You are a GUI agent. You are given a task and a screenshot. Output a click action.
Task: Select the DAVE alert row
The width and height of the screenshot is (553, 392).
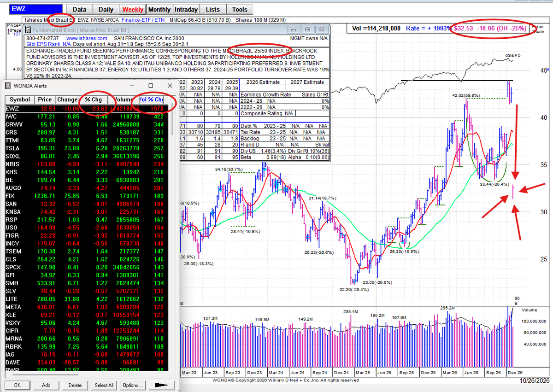[x=86, y=362]
